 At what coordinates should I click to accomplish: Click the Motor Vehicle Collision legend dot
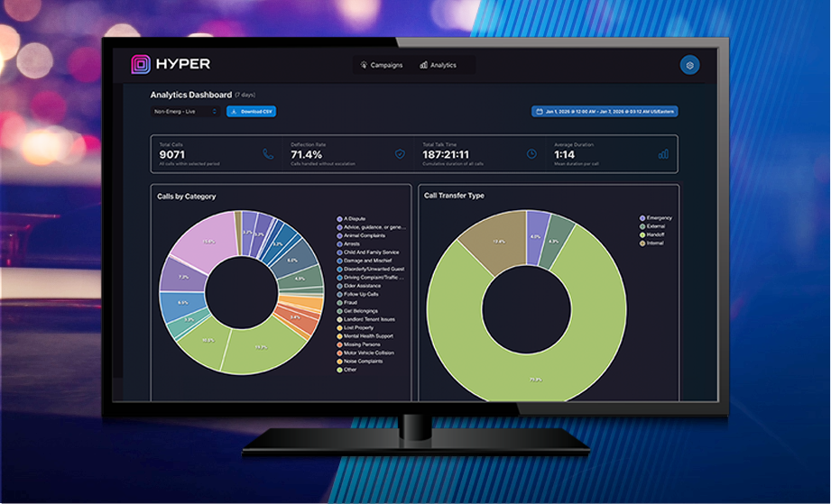pyautogui.click(x=340, y=353)
